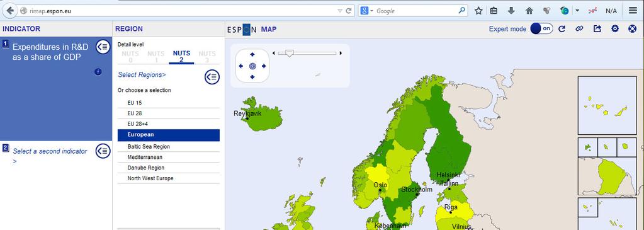644x230 pixels.
Task: Pan the map up
Action: click(252, 54)
